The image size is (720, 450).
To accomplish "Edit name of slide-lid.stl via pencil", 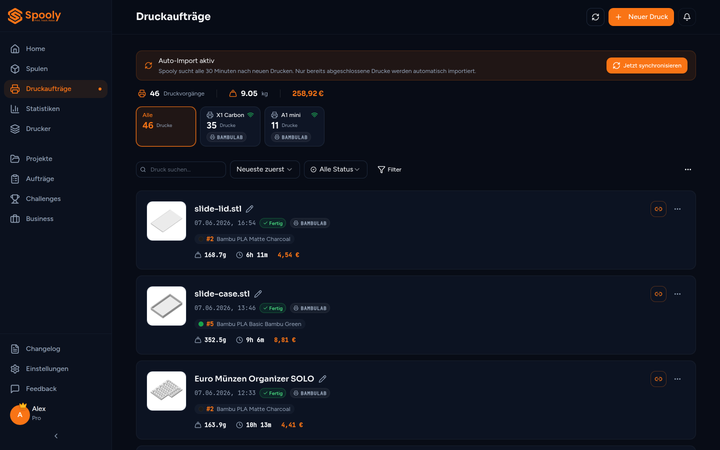I will coord(249,209).
